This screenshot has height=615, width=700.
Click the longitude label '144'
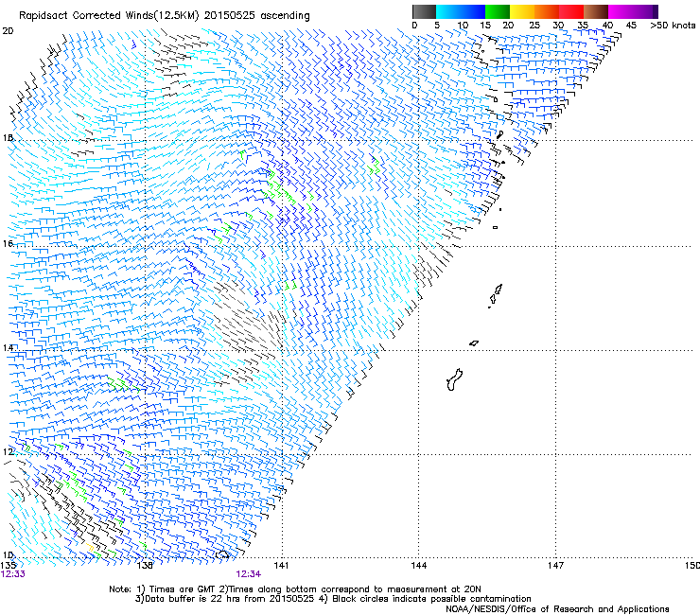419,566
